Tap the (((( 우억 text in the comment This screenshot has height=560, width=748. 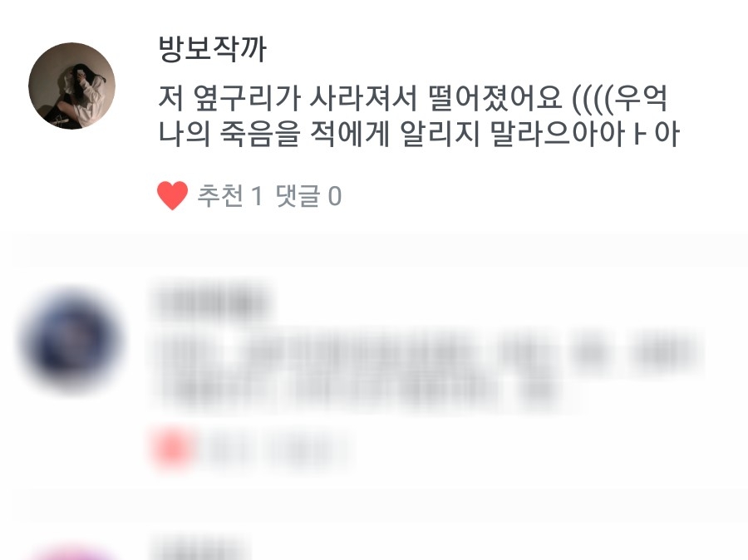click(619, 98)
